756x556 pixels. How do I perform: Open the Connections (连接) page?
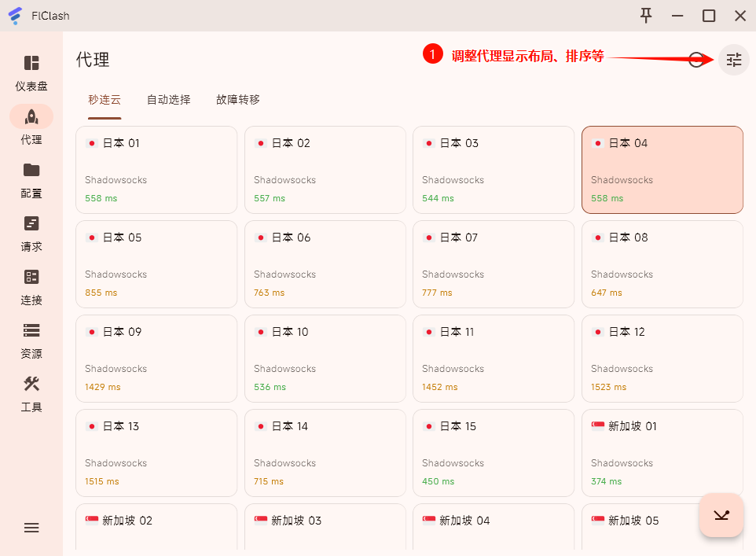pyautogui.click(x=31, y=278)
